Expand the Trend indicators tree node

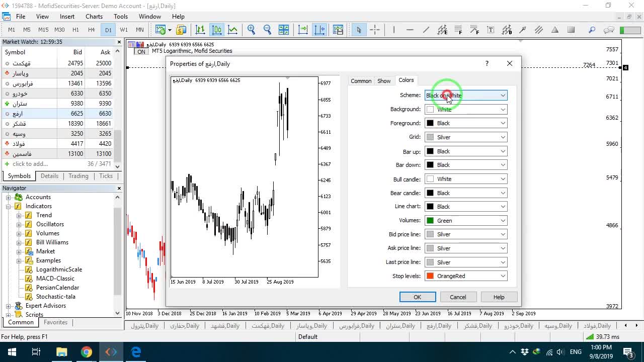(x=19, y=215)
